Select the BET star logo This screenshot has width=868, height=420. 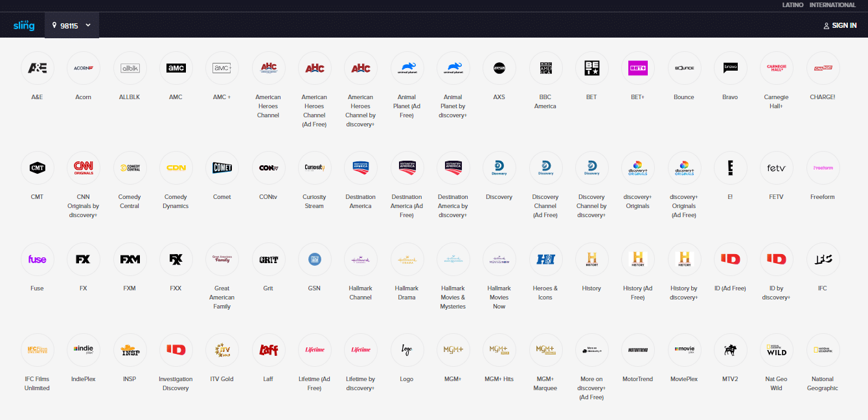pyautogui.click(x=591, y=68)
